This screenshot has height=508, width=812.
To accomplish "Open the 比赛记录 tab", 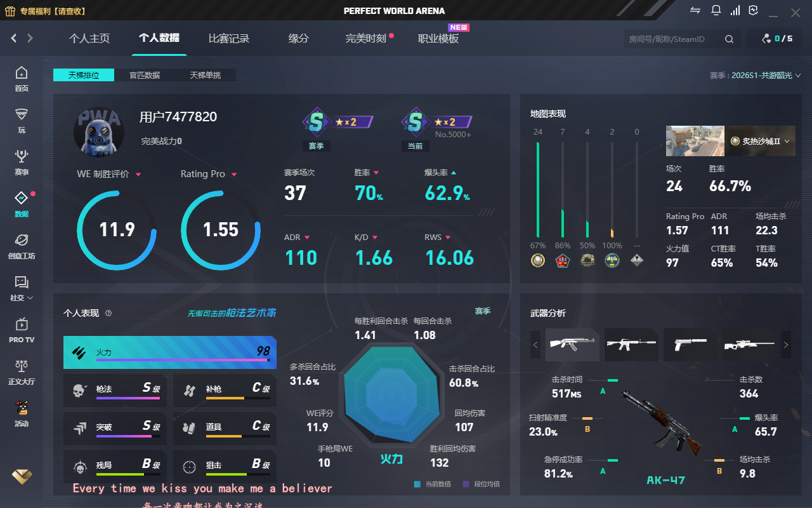I will click(229, 39).
